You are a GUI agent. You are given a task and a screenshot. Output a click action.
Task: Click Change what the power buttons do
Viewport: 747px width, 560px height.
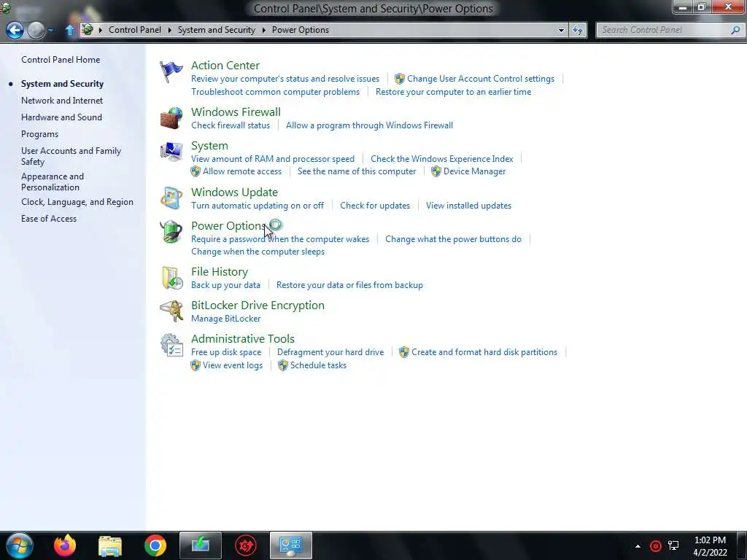pos(454,239)
